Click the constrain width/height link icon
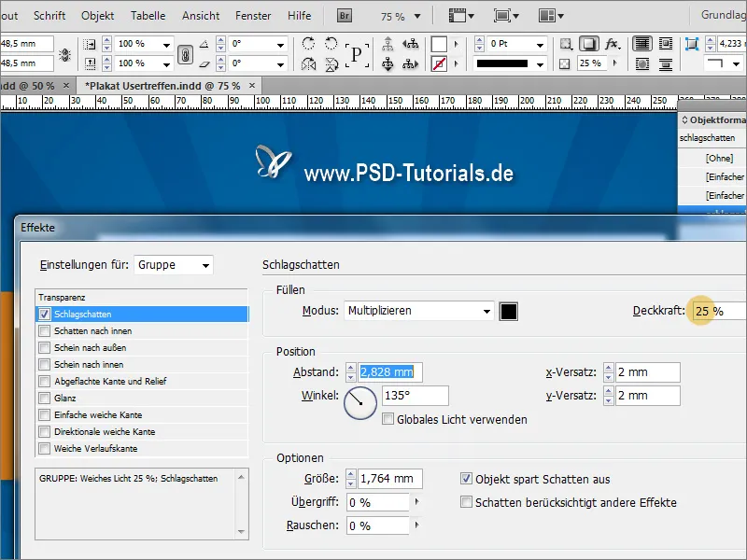This screenshot has height=560, width=747. tap(65, 55)
